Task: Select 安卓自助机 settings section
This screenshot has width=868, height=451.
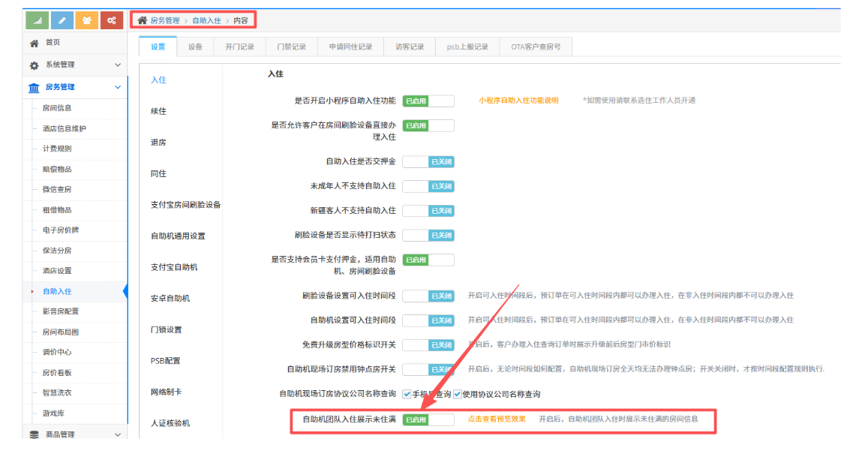Action: coord(170,298)
